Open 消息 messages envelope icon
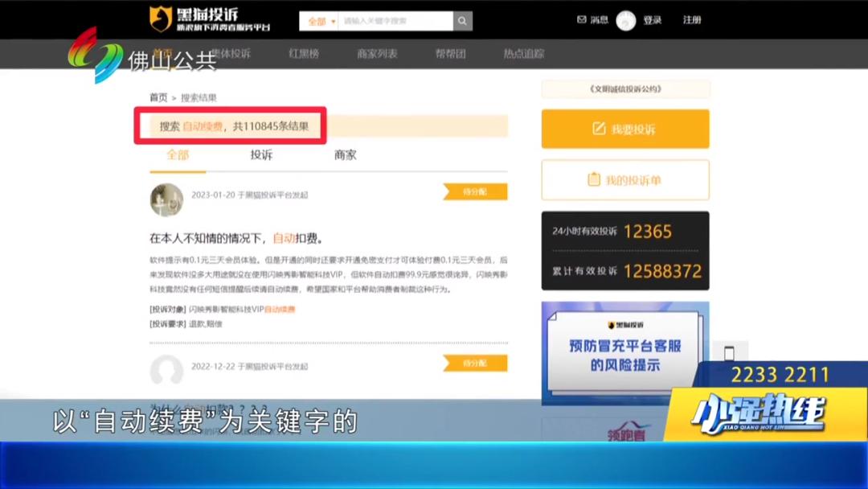Viewport: 868px width, 489px height. click(582, 19)
